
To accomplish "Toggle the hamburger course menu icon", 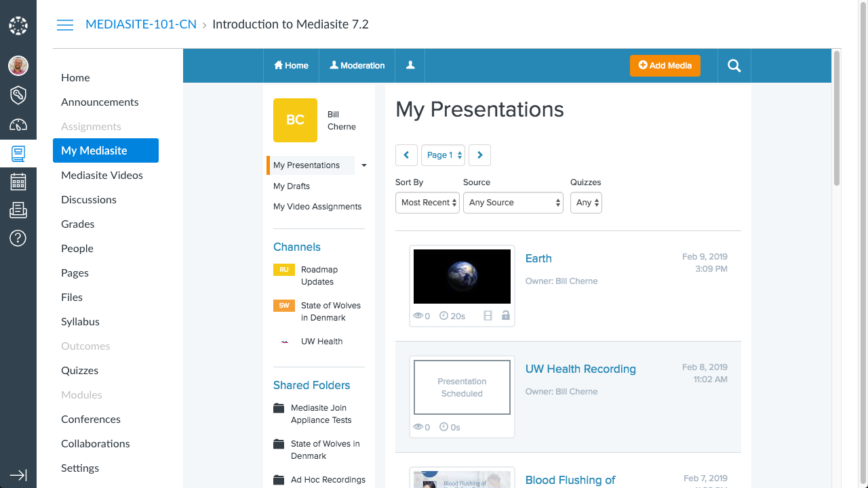I will click(x=65, y=25).
